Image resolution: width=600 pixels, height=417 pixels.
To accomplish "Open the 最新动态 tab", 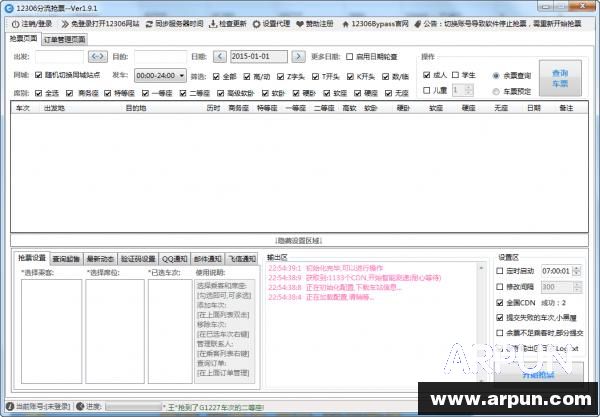I will click(x=100, y=259).
